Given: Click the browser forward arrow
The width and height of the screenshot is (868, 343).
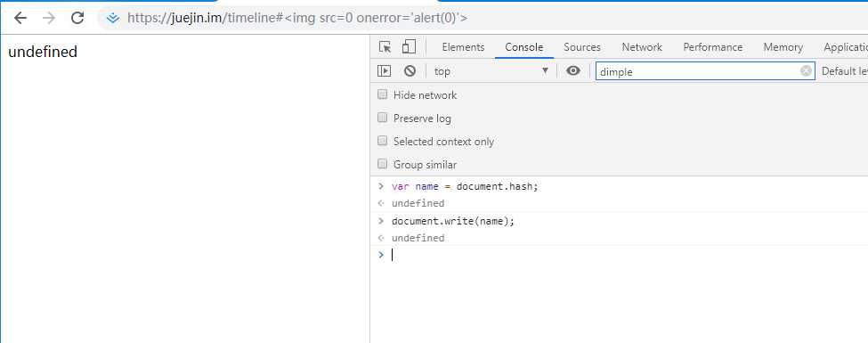Looking at the screenshot, I should (x=49, y=18).
